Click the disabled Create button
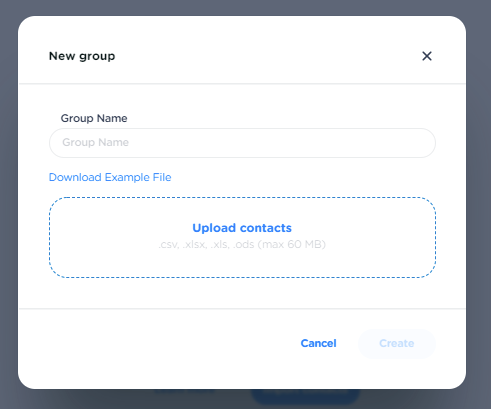 pos(397,343)
